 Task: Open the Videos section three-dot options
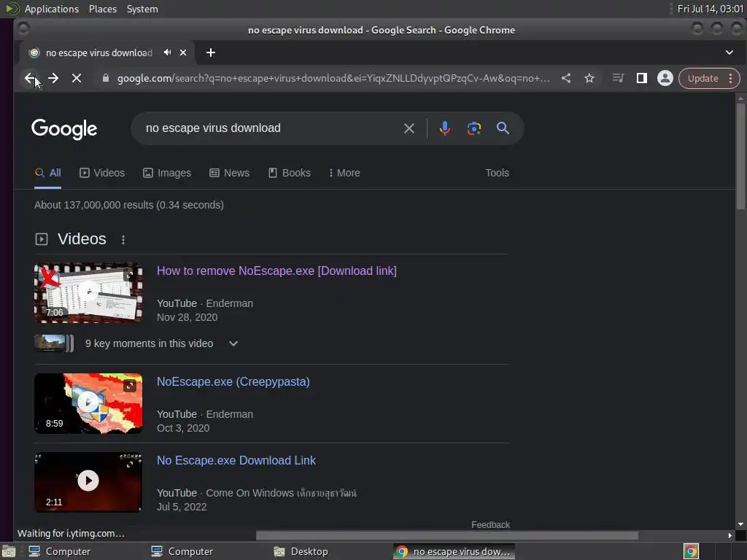[x=123, y=239]
